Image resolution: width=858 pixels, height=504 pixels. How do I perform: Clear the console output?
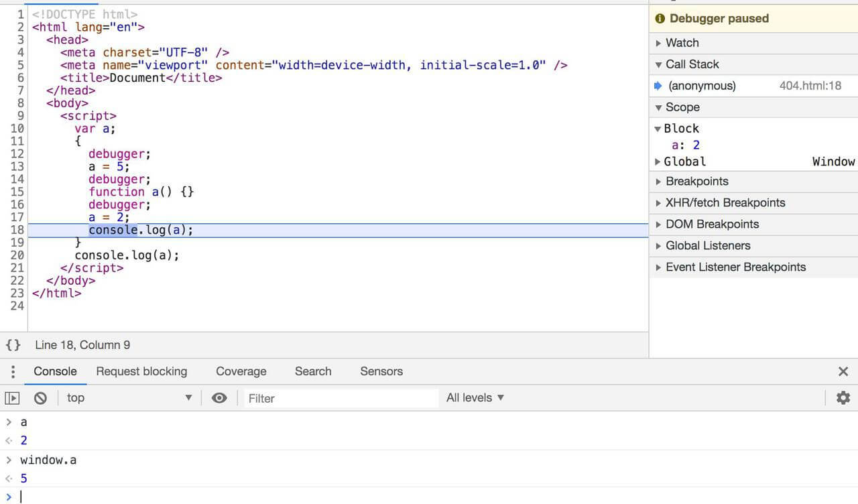tap(41, 398)
